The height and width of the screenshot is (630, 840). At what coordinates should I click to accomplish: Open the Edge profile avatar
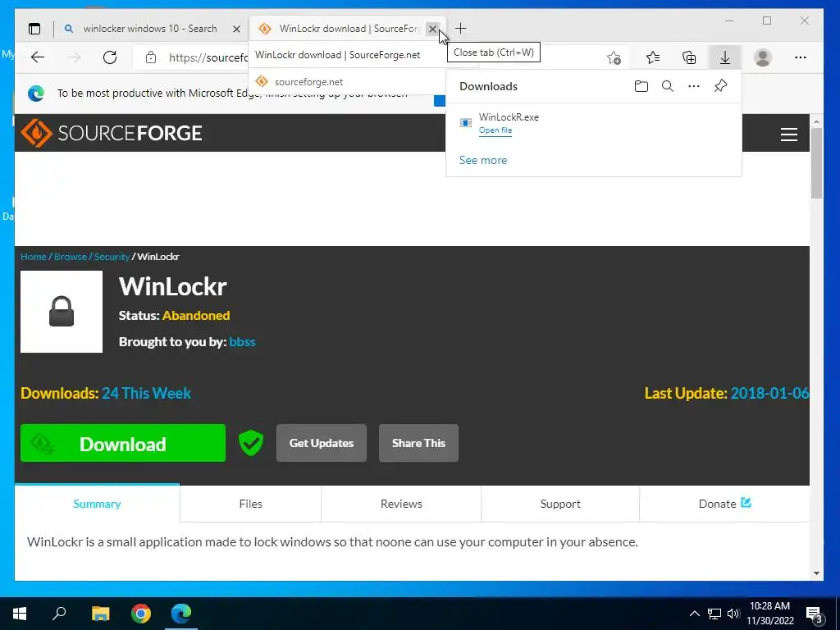pyautogui.click(x=762, y=57)
